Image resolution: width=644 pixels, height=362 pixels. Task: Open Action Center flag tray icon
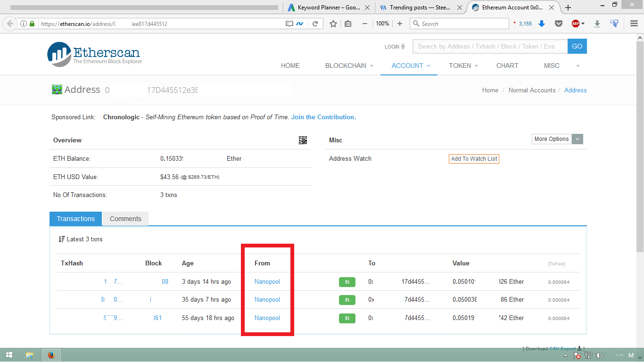click(578, 355)
